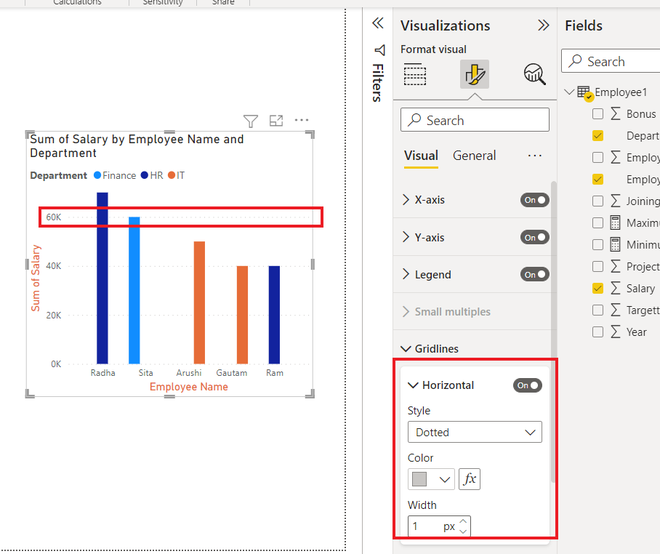Click the Employee1 table icon
Viewport: 660px width, 554px height.
pyautogui.click(x=584, y=93)
